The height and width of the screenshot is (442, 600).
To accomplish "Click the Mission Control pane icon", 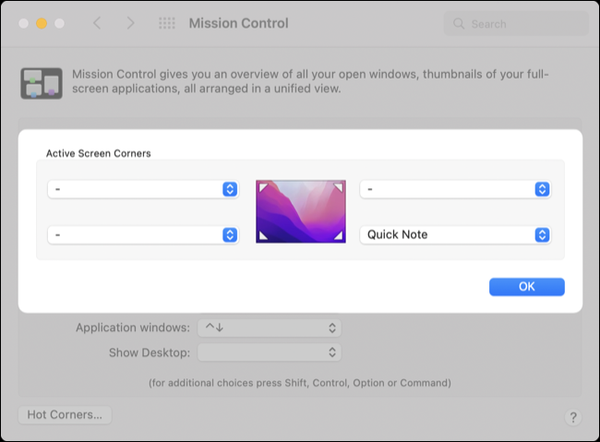I will (42, 84).
